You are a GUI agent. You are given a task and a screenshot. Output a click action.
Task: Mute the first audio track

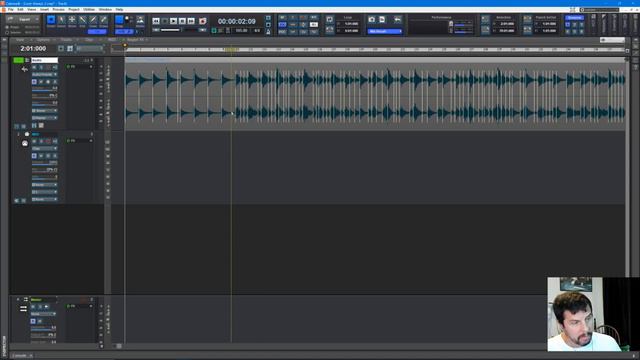pyautogui.click(x=34, y=67)
